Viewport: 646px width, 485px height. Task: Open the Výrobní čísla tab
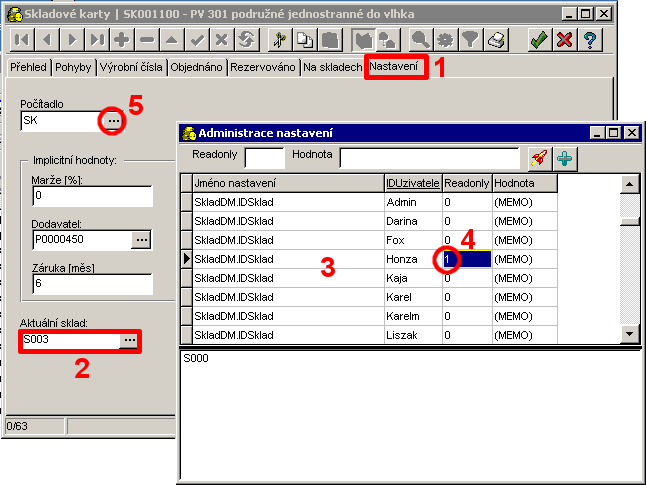tap(132, 68)
